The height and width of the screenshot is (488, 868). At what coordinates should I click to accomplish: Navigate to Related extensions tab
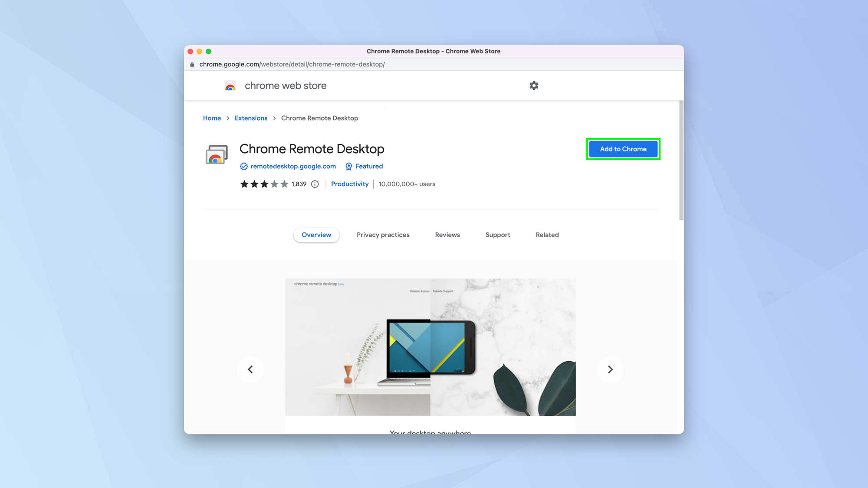[547, 234]
